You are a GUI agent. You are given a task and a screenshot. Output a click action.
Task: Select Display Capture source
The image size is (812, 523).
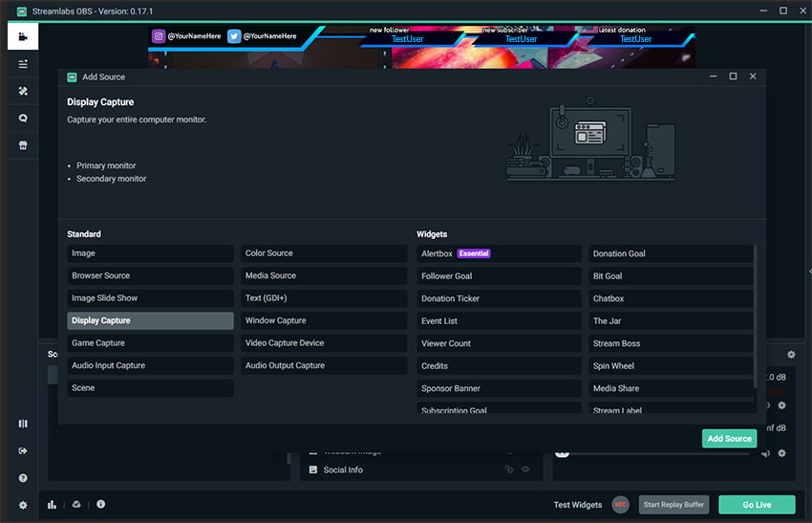click(150, 320)
